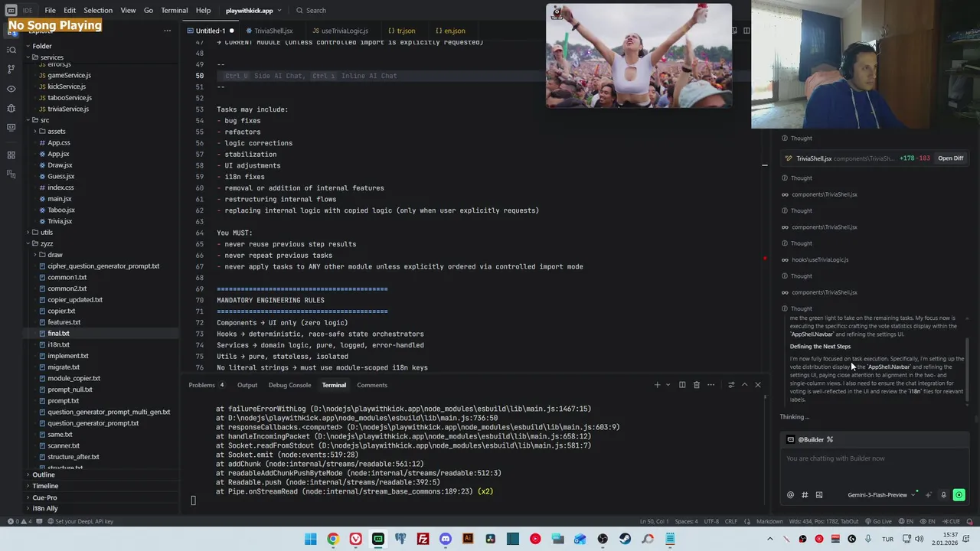Open new terminal profile dropdown arrow
The height and width of the screenshot is (551, 980).
[668, 385]
